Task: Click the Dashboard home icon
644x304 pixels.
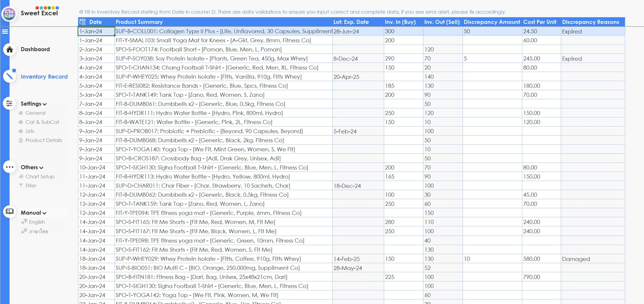Action: click(10, 49)
